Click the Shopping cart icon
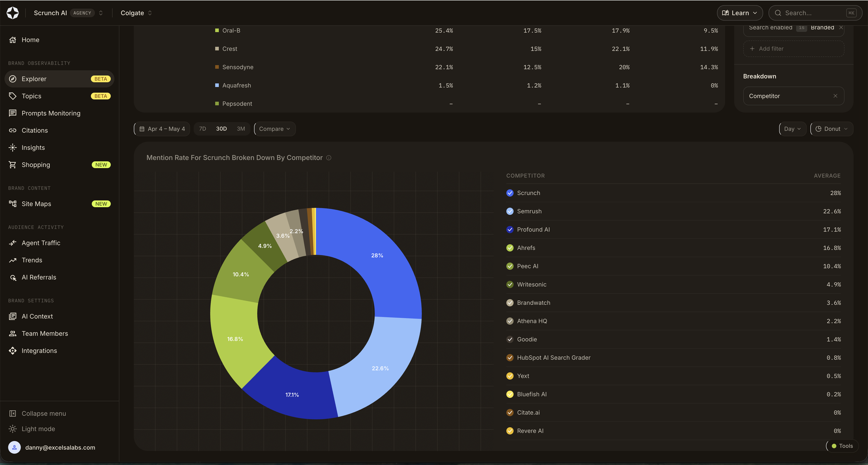The image size is (868, 465). tap(13, 165)
